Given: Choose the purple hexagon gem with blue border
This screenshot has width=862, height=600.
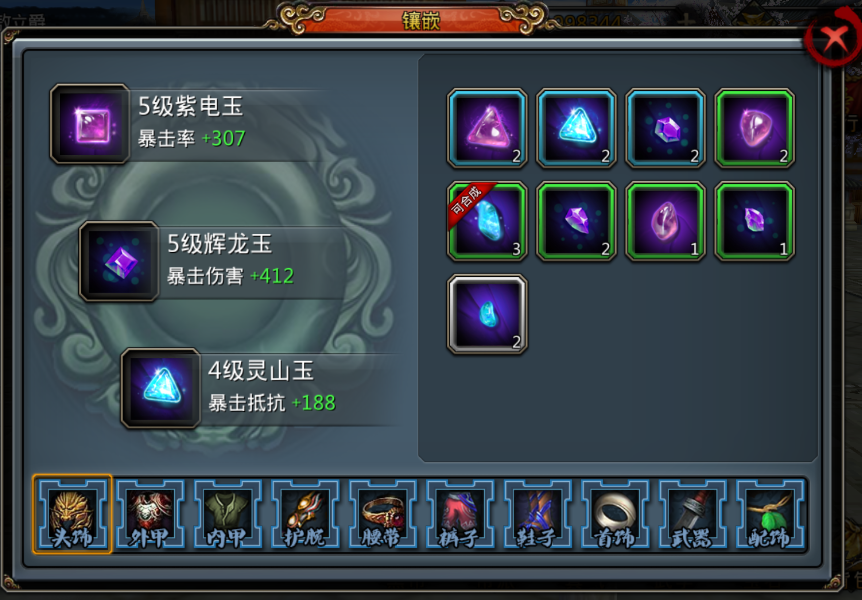Looking at the screenshot, I should click(x=665, y=128).
